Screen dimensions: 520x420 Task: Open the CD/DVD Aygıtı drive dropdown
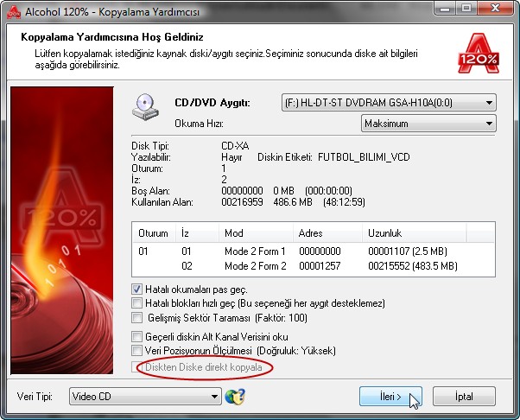(x=389, y=103)
